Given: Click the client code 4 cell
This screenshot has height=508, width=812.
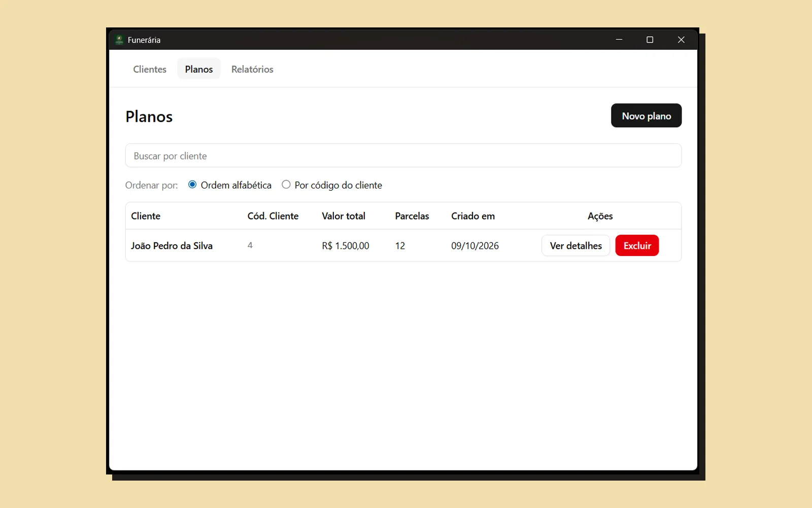Looking at the screenshot, I should point(250,245).
